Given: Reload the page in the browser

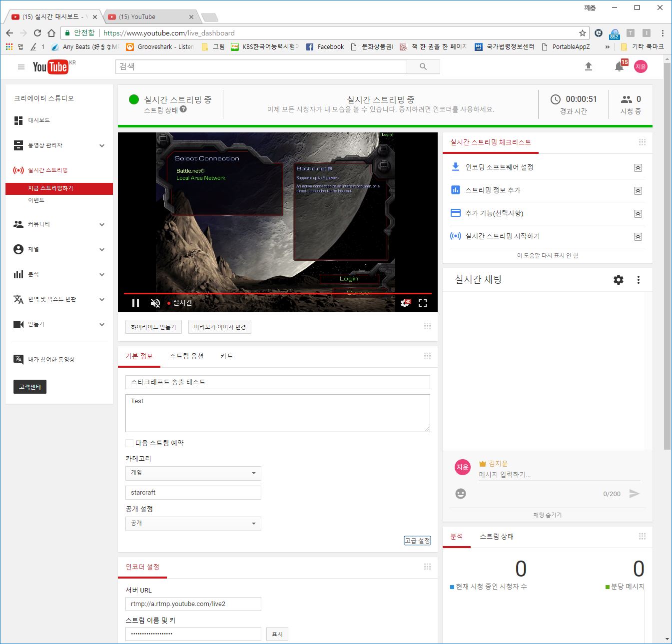Looking at the screenshot, I should pos(37,33).
